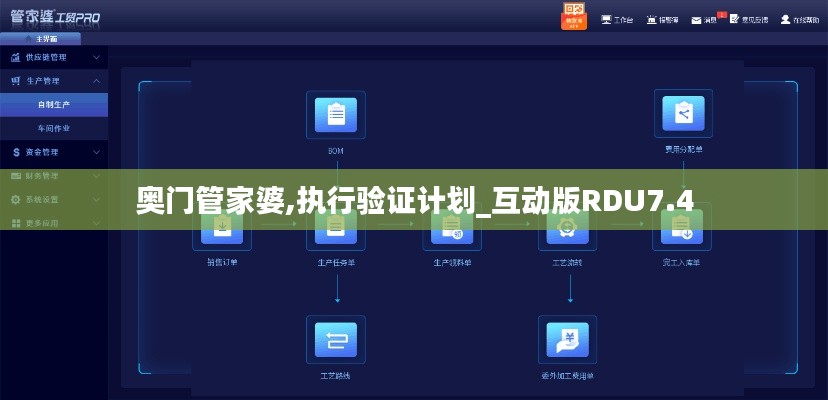Open 资金管理 menu label
Screen dimensions: 828x400
(42, 152)
